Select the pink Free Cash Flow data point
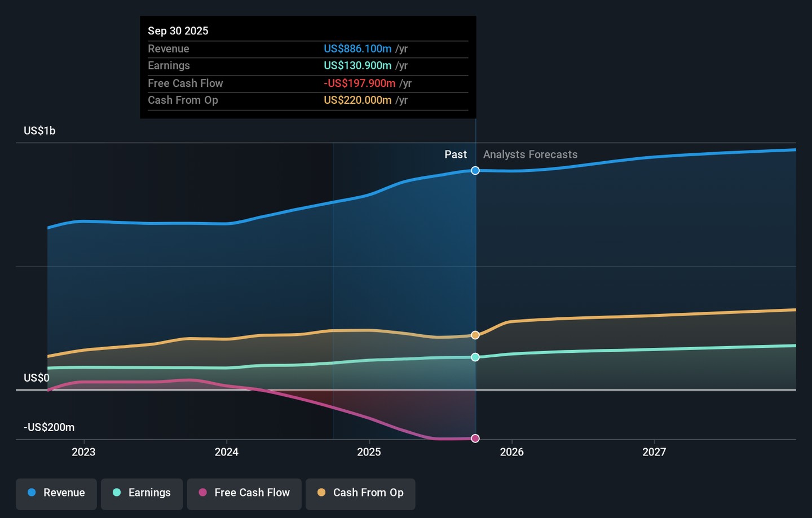 (475, 439)
